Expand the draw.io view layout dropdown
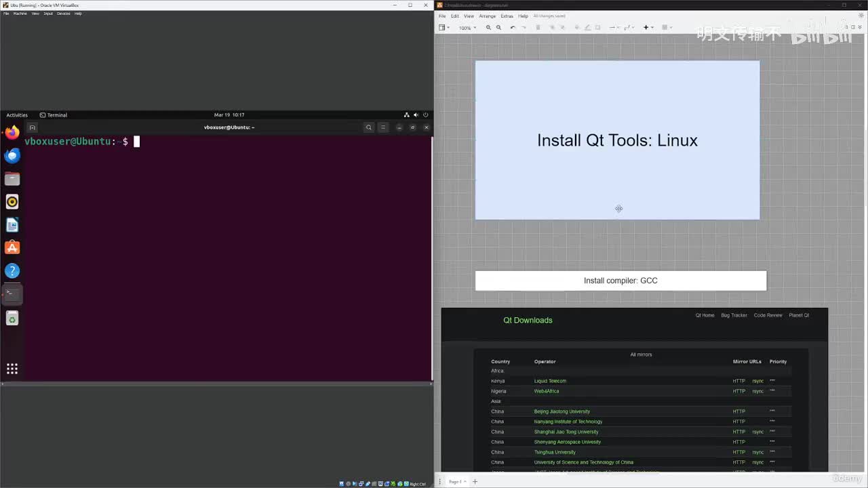Screen dimensions: 868x488 (x=444, y=28)
